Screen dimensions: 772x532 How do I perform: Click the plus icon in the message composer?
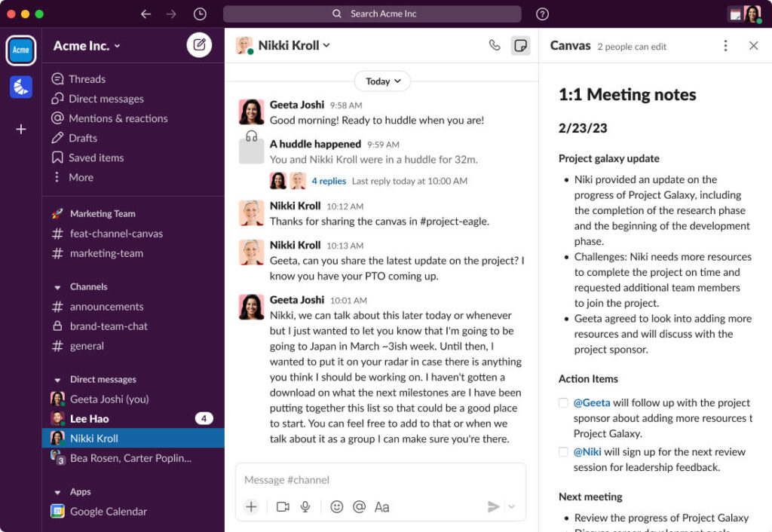[x=251, y=506]
